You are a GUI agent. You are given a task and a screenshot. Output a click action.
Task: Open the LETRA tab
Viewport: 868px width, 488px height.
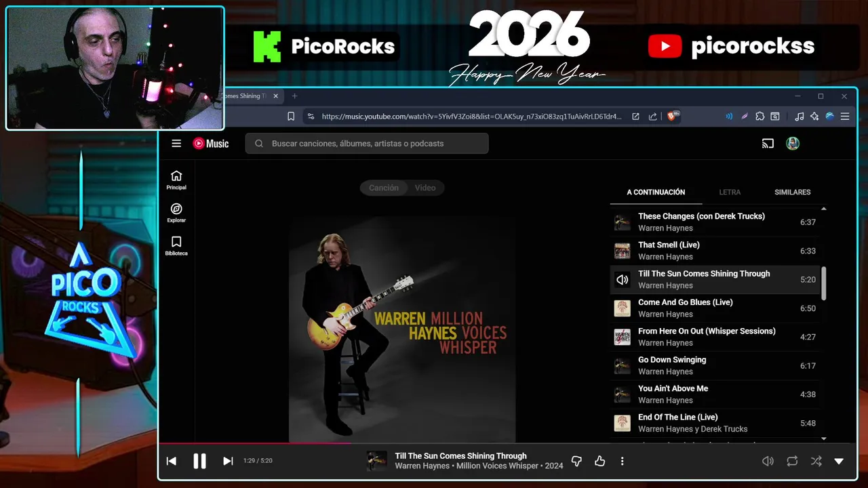click(x=730, y=192)
